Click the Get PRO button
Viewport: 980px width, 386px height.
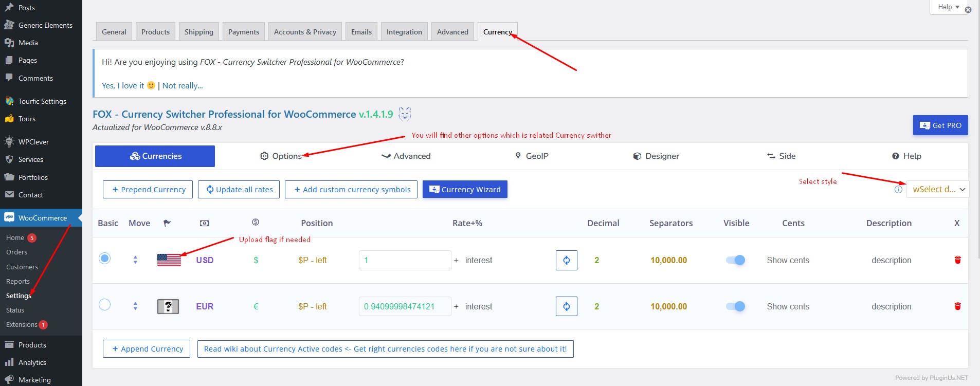(x=940, y=125)
